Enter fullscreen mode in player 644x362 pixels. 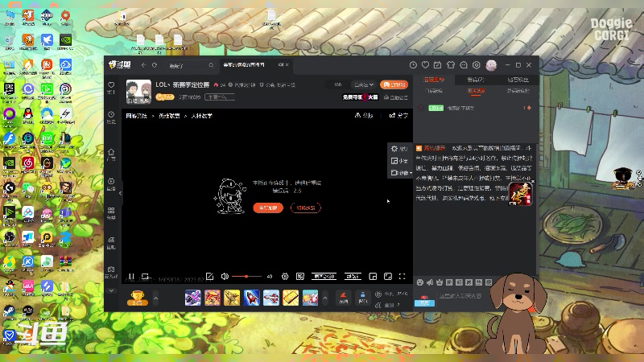[402, 276]
